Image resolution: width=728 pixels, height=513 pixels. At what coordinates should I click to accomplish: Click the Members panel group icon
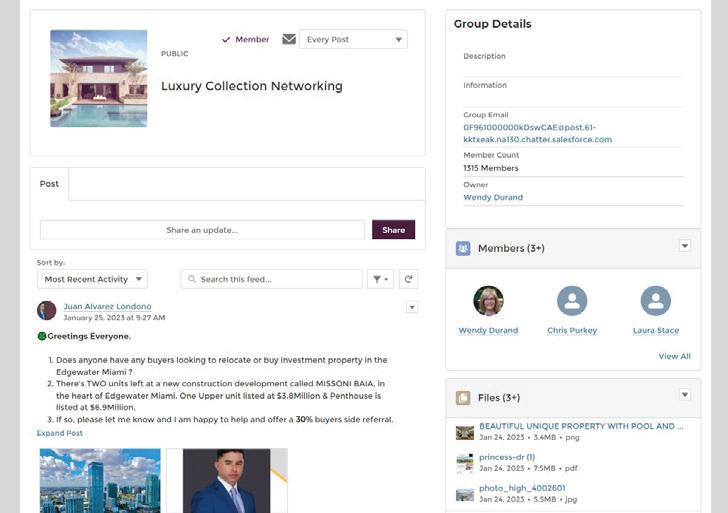[x=463, y=248]
